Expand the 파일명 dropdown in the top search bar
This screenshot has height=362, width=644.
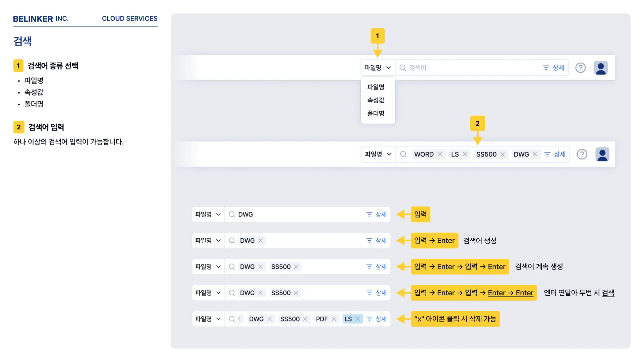point(378,68)
